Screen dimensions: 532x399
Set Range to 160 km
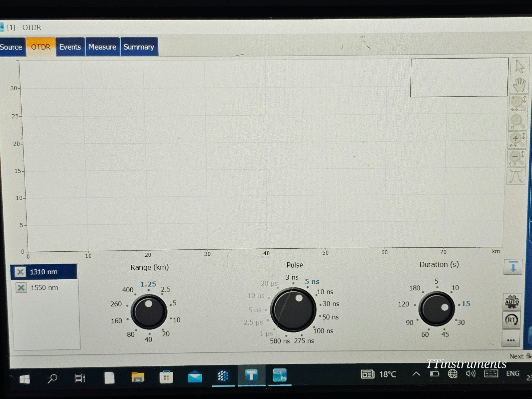pyautogui.click(x=116, y=321)
